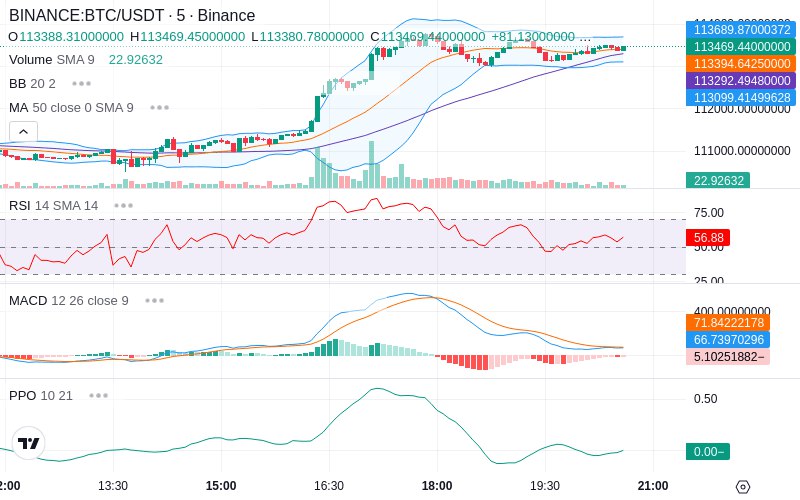Open more options for RSI 14 indicator

pyautogui.click(x=123, y=206)
